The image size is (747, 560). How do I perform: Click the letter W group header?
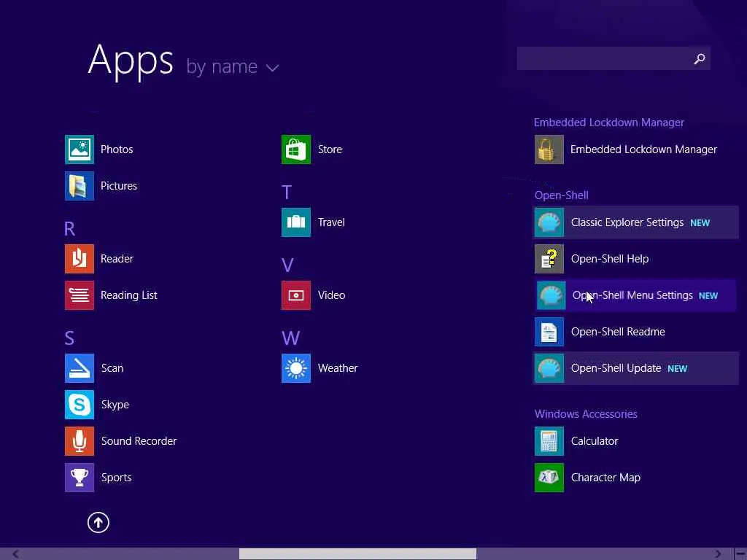[290, 338]
